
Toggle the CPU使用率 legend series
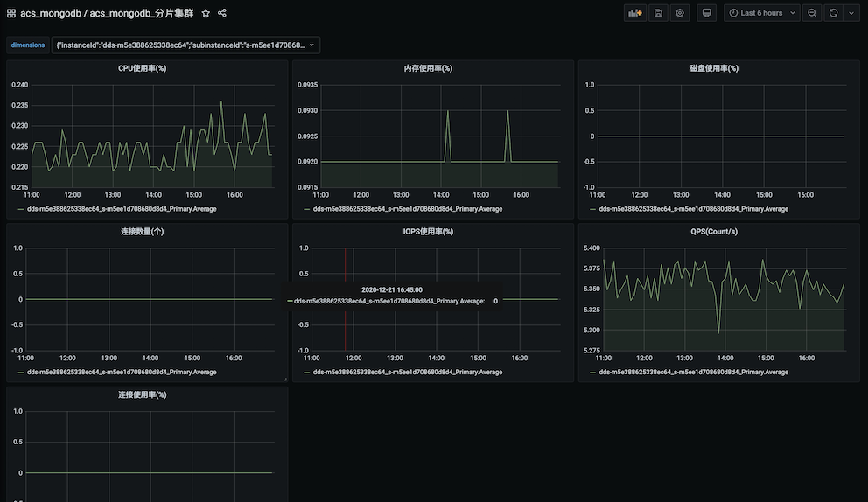[122, 209]
